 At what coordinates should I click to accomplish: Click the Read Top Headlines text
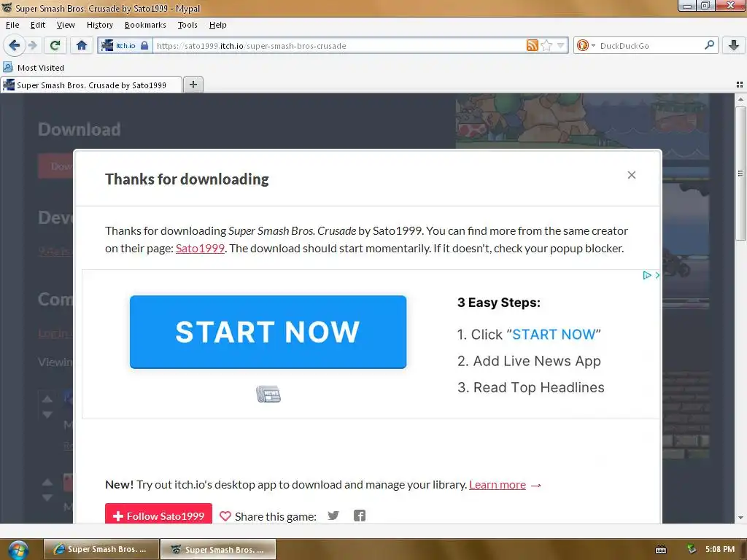click(x=539, y=387)
